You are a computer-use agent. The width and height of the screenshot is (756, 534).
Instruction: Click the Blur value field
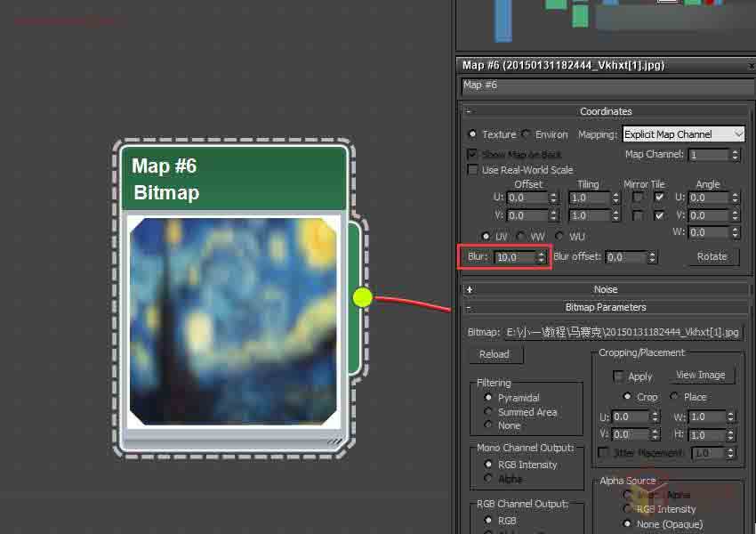tap(515, 257)
